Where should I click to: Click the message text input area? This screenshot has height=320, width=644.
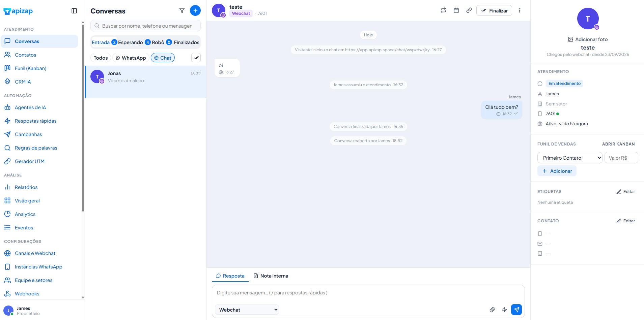(368, 293)
